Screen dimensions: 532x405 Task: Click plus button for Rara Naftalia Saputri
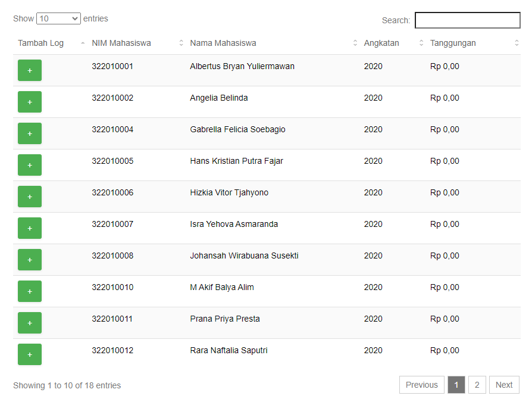(30, 354)
